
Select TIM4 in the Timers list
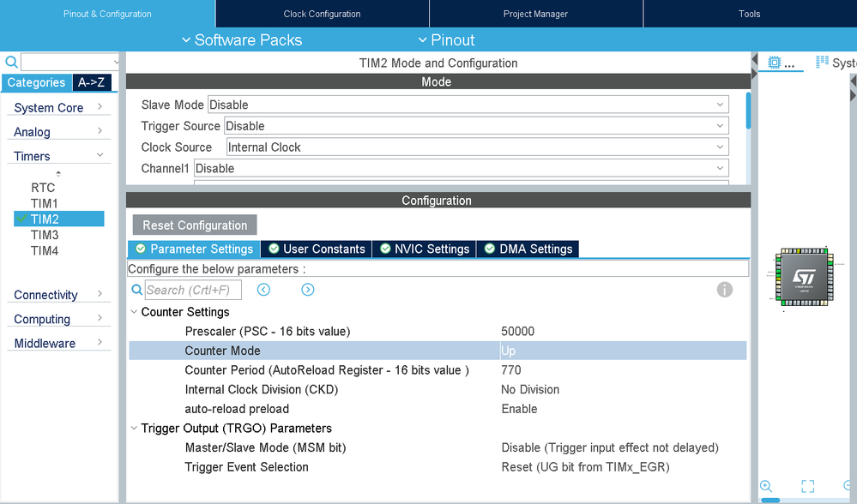click(45, 250)
